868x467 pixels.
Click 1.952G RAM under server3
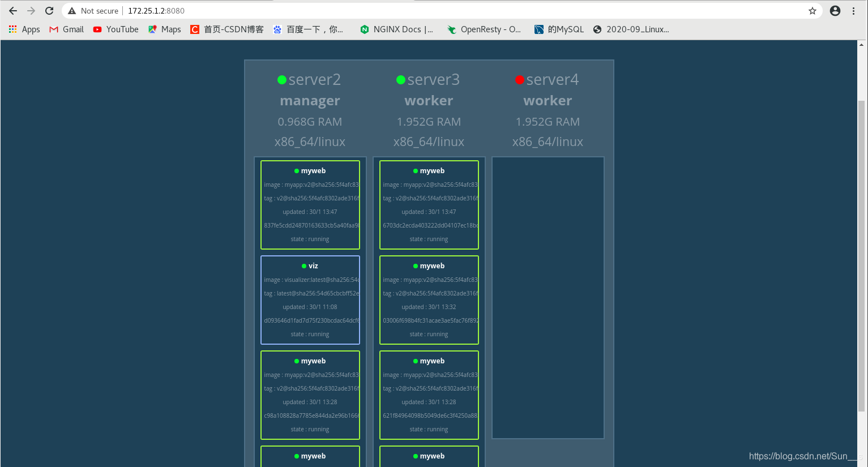click(429, 122)
